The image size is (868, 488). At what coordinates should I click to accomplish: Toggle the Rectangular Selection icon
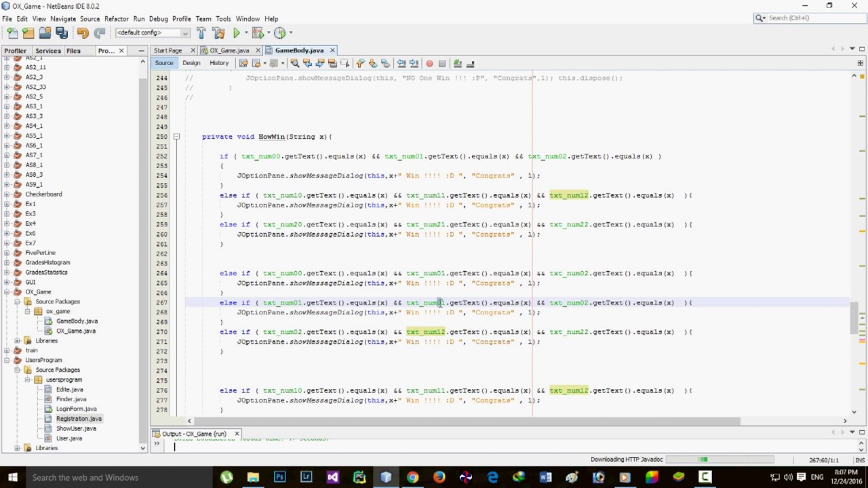pyautogui.click(x=344, y=63)
